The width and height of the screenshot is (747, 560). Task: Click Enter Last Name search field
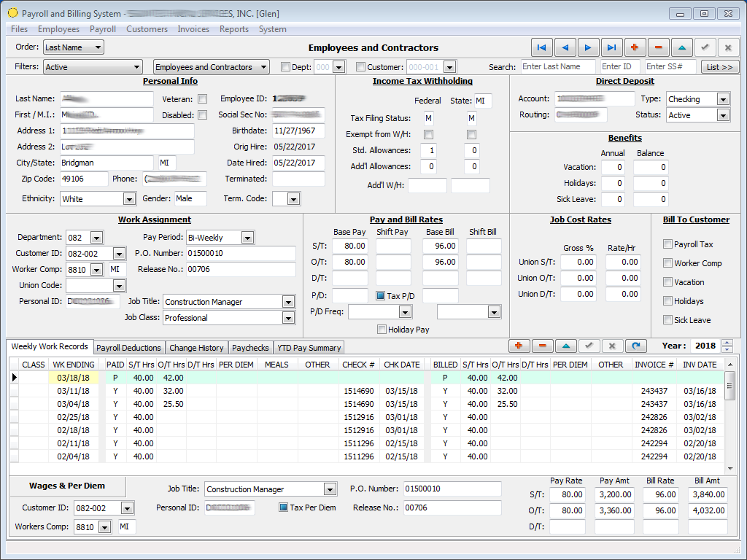tap(558, 66)
